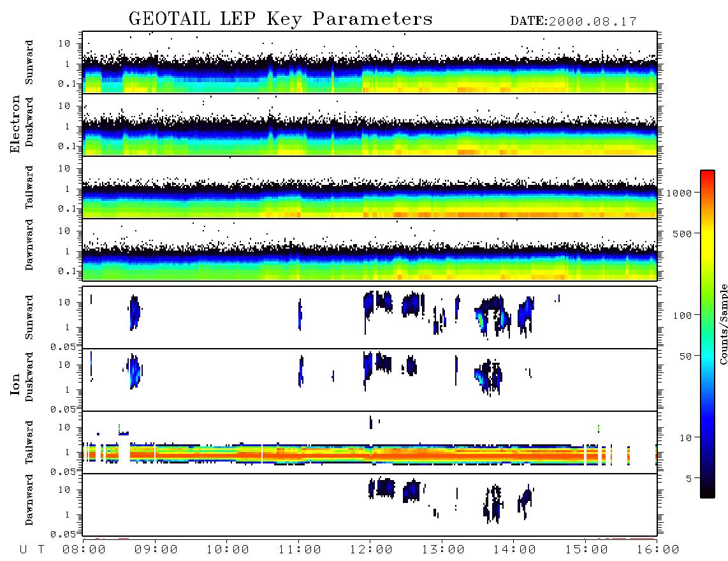
Task: Click inside the Electron Dawnward spectrogram panel
Action: (370, 249)
